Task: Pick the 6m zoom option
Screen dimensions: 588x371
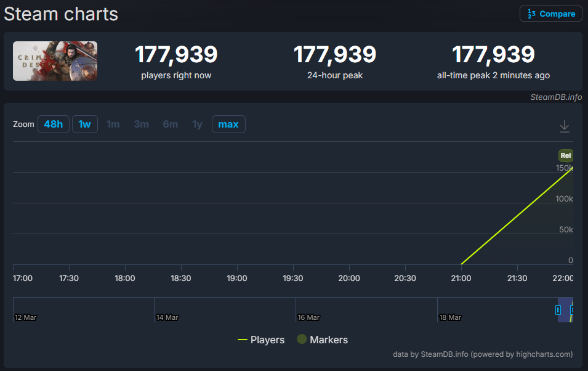Action: [171, 124]
